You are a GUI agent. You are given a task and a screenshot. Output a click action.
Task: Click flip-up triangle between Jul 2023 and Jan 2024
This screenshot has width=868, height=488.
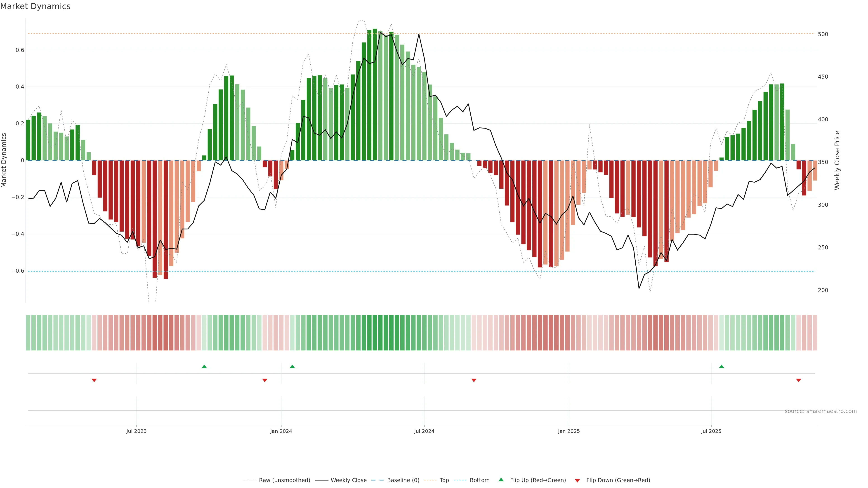tap(204, 366)
